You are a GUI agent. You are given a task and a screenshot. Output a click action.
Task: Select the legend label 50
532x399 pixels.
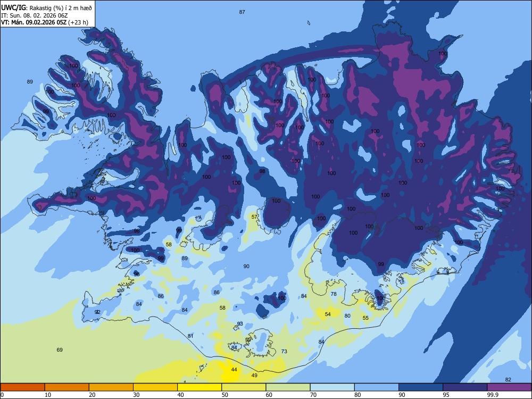pyautogui.click(x=225, y=395)
